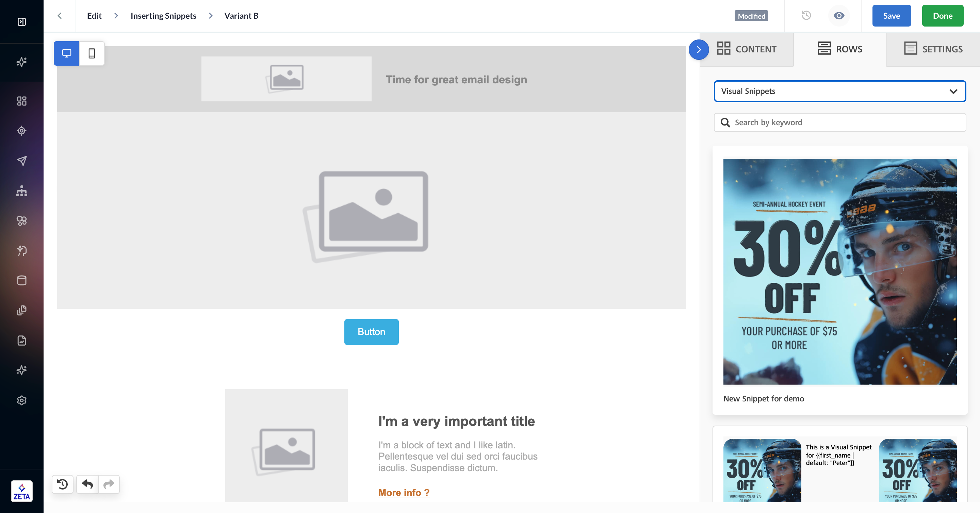Switch to the SETTINGS tab
The height and width of the screenshot is (513, 980).
933,49
